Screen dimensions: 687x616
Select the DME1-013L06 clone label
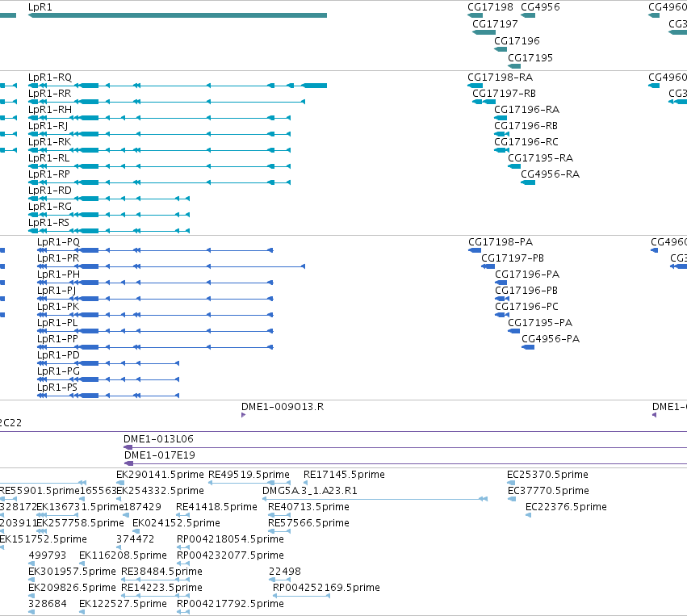(158, 439)
